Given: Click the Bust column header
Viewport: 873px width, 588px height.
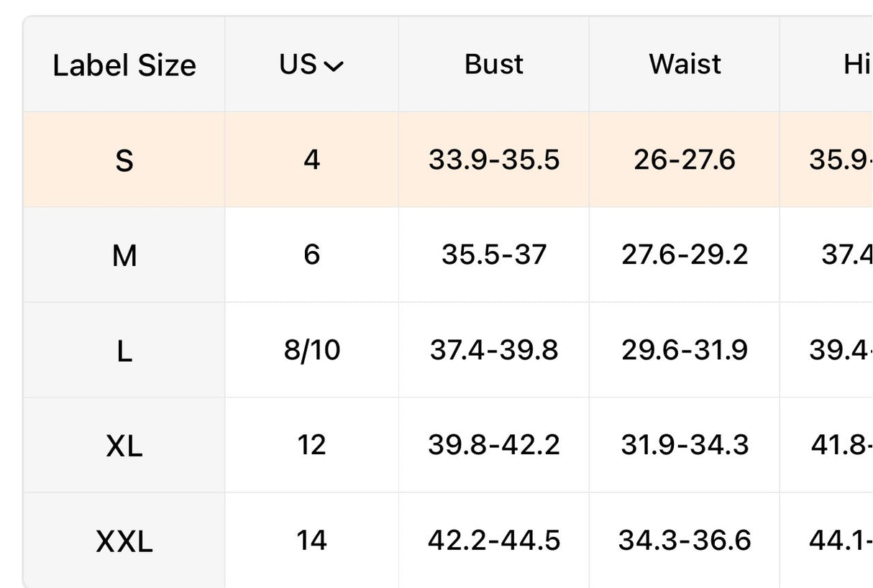Looking at the screenshot, I should [x=494, y=65].
